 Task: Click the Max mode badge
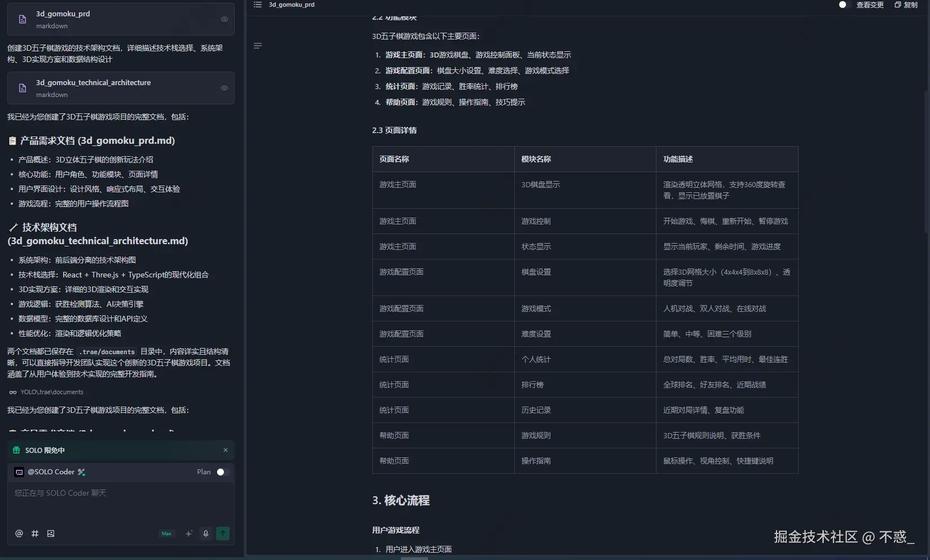click(x=166, y=533)
